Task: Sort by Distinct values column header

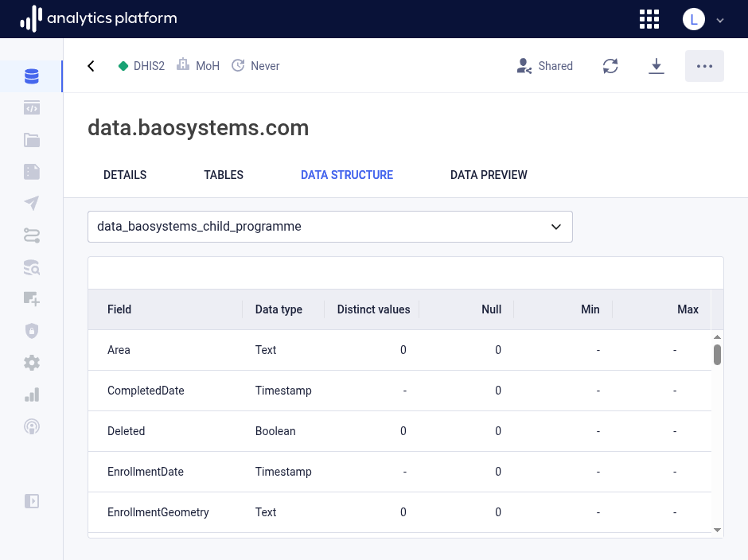Action: pyautogui.click(x=373, y=309)
